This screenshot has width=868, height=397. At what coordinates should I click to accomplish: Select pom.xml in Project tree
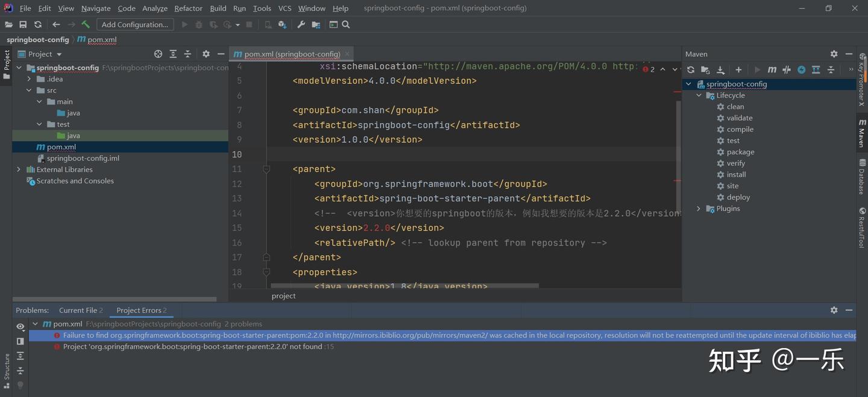tap(120, 147)
